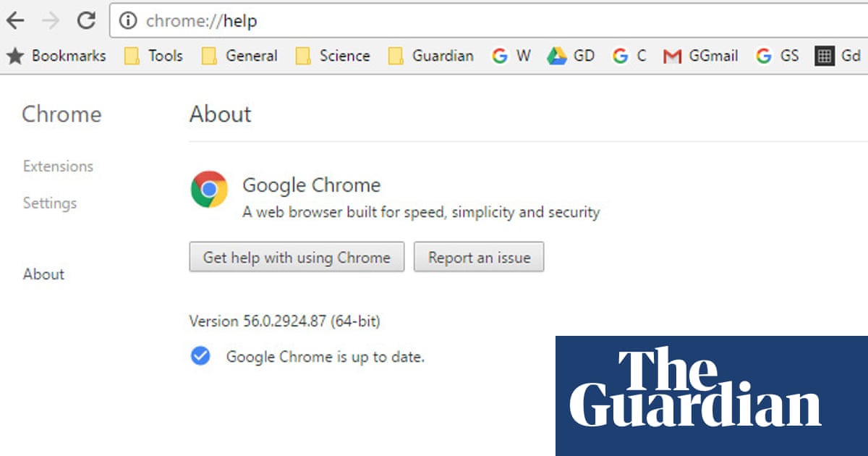This screenshot has height=456, width=868.
Task: Open the Guardian bookmark folder
Action: pos(430,56)
